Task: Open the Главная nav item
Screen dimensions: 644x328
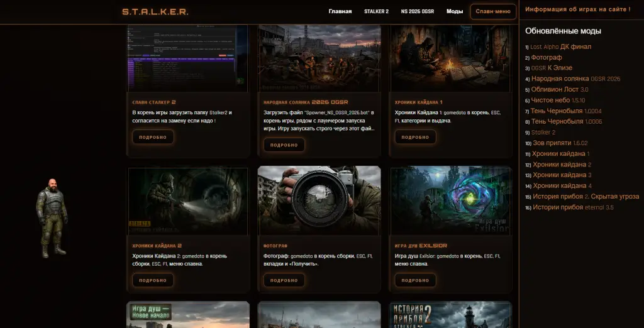Action: tap(340, 11)
